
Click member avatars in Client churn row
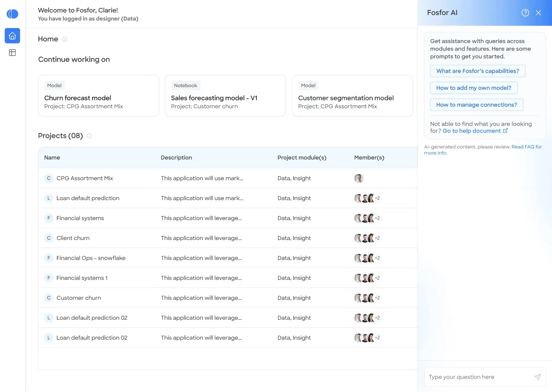pyautogui.click(x=367, y=238)
